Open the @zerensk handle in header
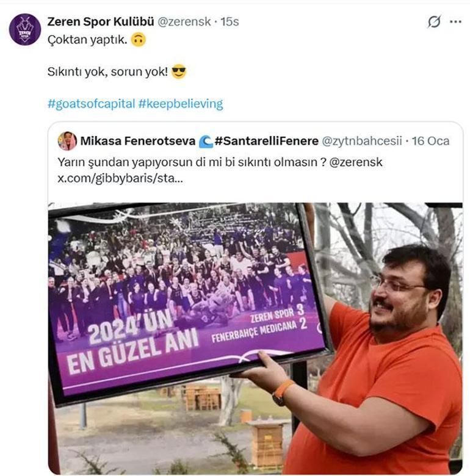Viewport: 470px width, 476px height. point(184,21)
